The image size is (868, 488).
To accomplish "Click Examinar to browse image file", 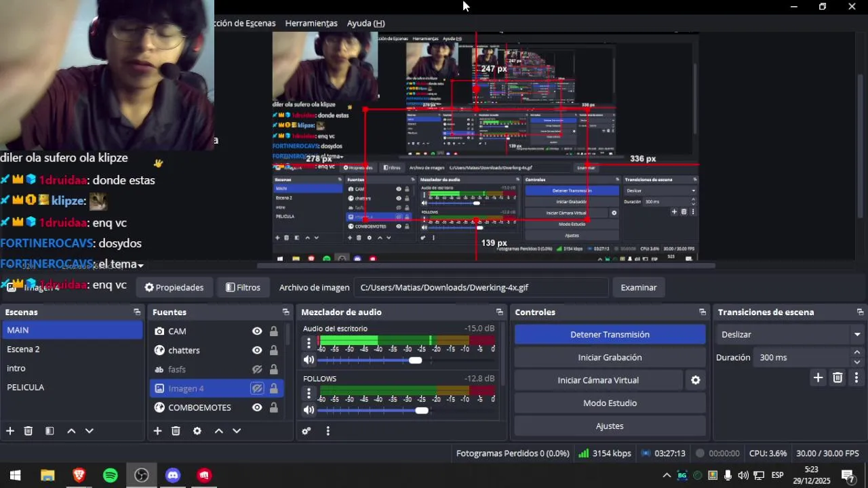I will 639,287.
